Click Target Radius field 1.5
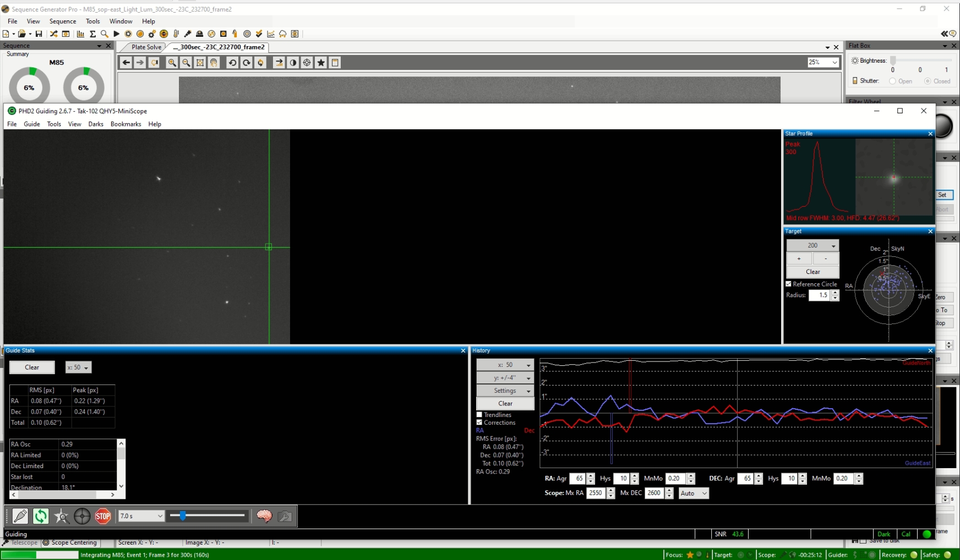 tap(820, 295)
